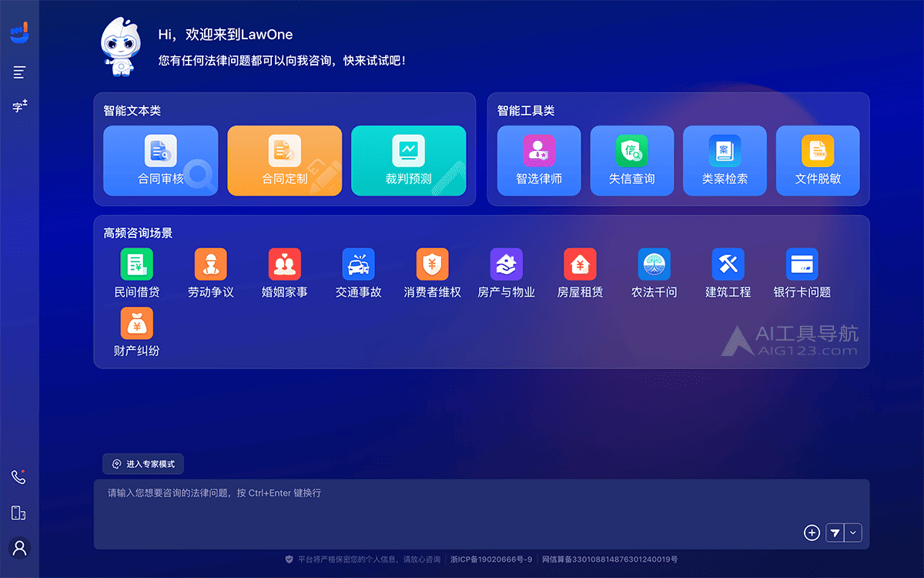Screen dimensions: 924x578
Task: Open the LawOne logo in the sidebar
Action: pos(19,32)
